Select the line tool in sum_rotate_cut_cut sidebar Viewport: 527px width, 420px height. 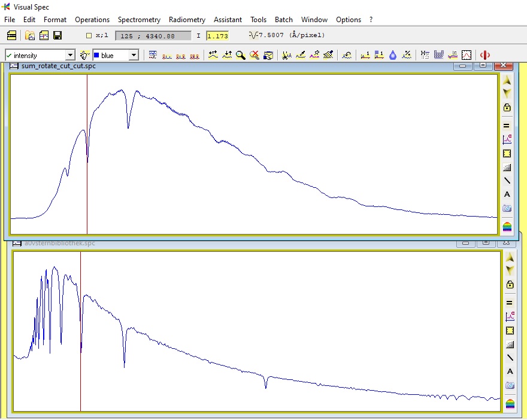[x=507, y=181]
